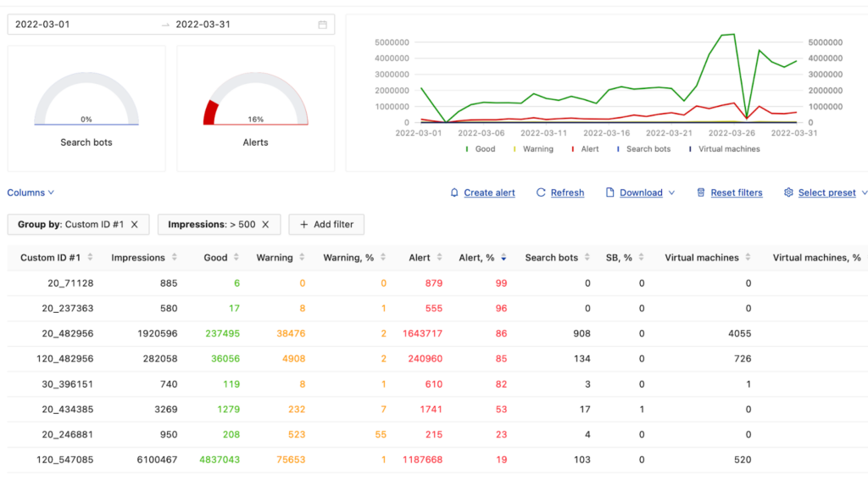Click the Add filter button
Viewport: 868px width, 480px height.
(326, 225)
